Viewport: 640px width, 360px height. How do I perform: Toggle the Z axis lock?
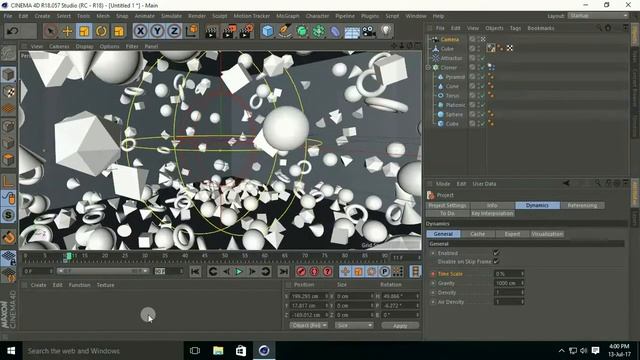coord(174,31)
